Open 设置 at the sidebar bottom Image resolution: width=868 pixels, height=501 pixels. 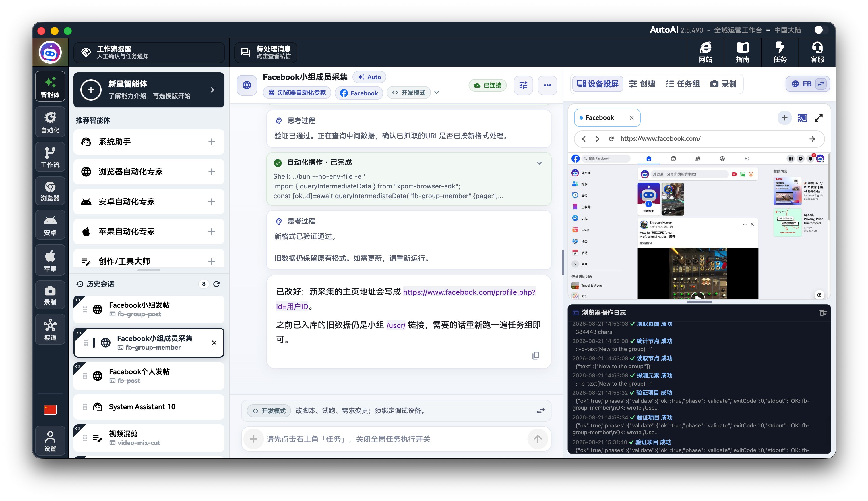(50, 441)
